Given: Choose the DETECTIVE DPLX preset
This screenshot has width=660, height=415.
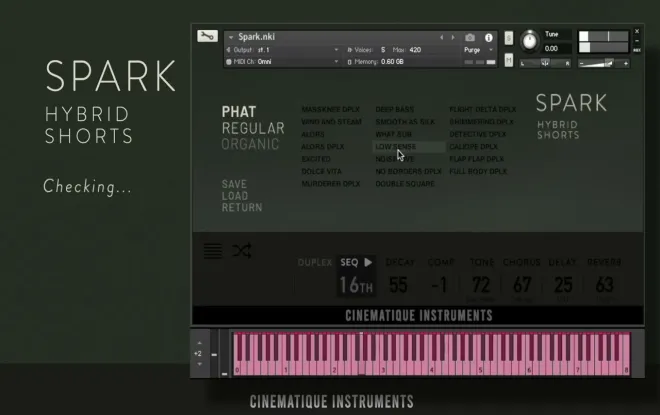Looking at the screenshot, I should coord(477,134).
